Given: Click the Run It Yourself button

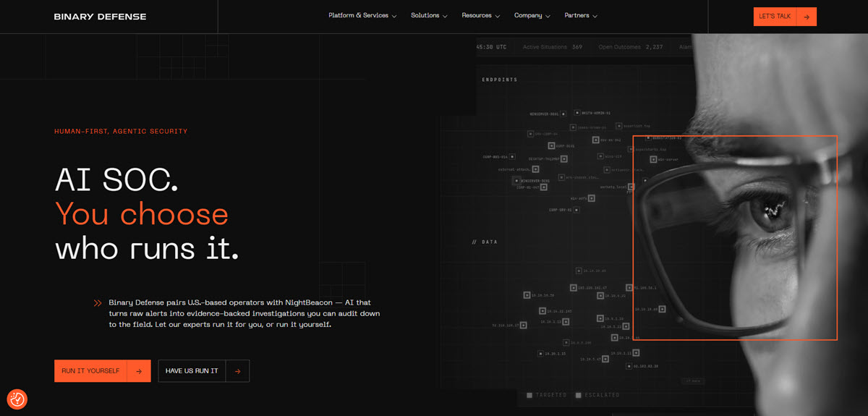Looking at the screenshot, I should [102, 371].
